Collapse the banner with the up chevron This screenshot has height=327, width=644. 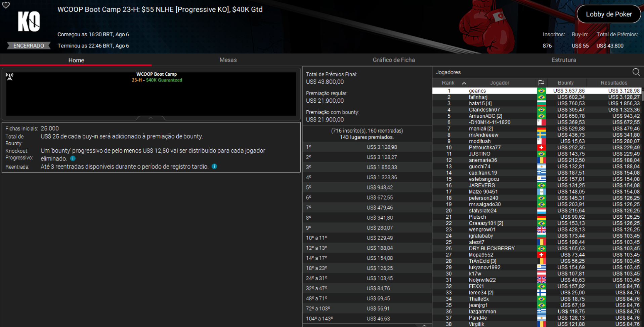[151, 118]
